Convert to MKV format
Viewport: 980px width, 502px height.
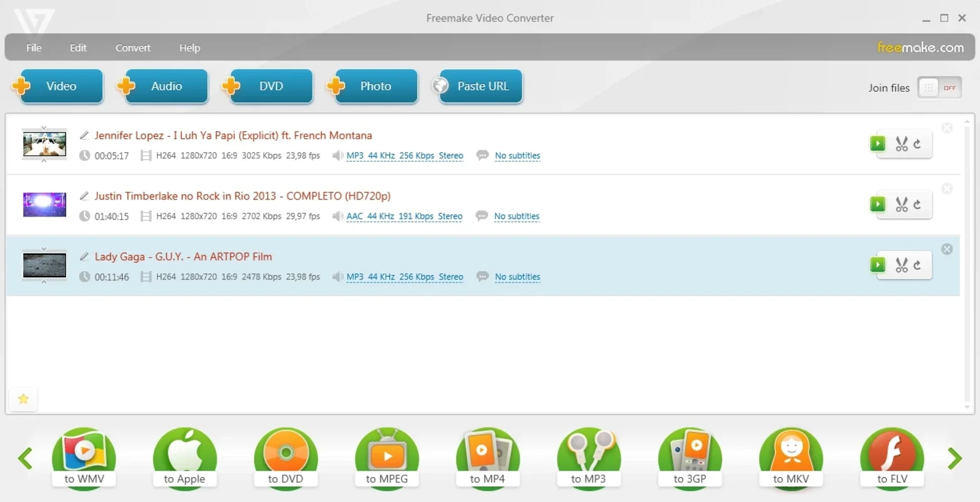click(x=791, y=459)
